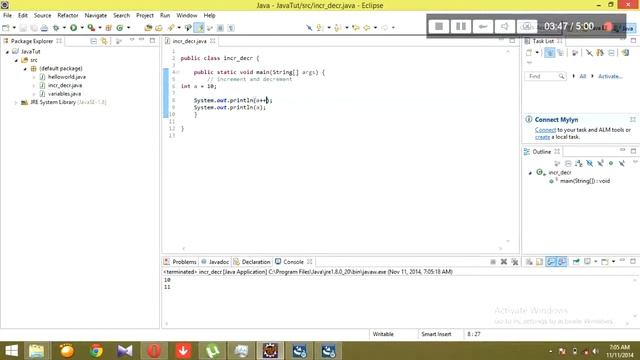The width and height of the screenshot is (640, 360).
Task: Expand JRE System Library node
Action: [16, 102]
